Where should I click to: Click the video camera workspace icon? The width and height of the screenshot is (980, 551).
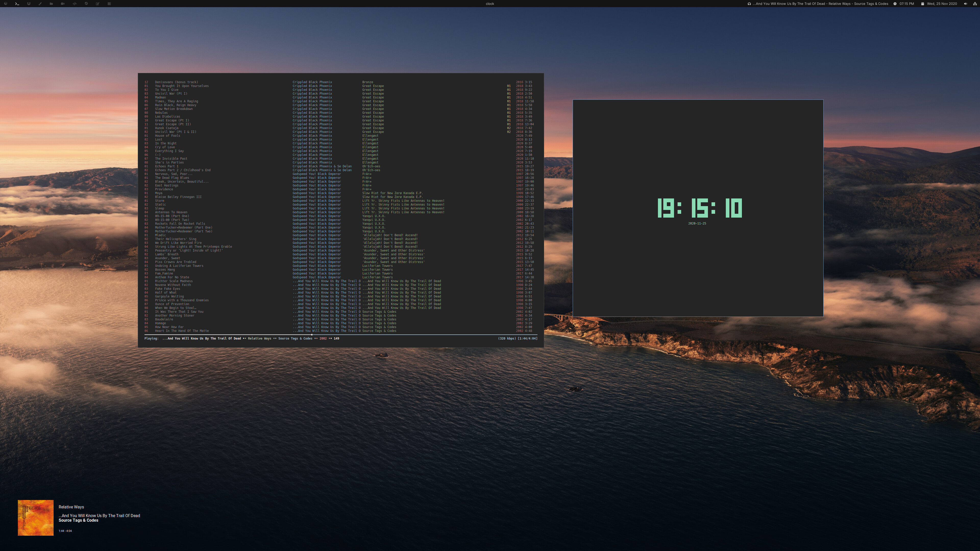(63, 4)
